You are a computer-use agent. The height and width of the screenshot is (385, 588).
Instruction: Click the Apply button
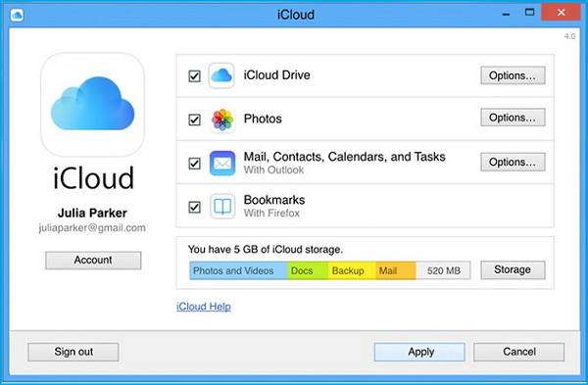[x=419, y=352]
